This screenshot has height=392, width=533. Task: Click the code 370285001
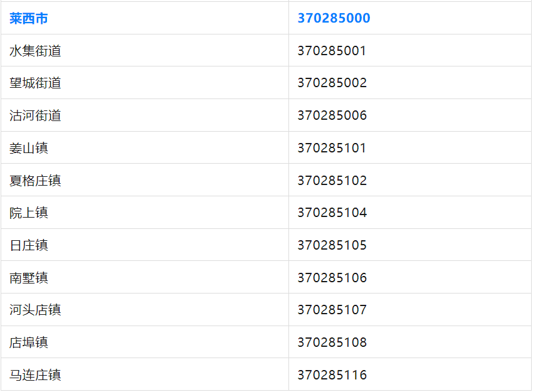[332, 51]
